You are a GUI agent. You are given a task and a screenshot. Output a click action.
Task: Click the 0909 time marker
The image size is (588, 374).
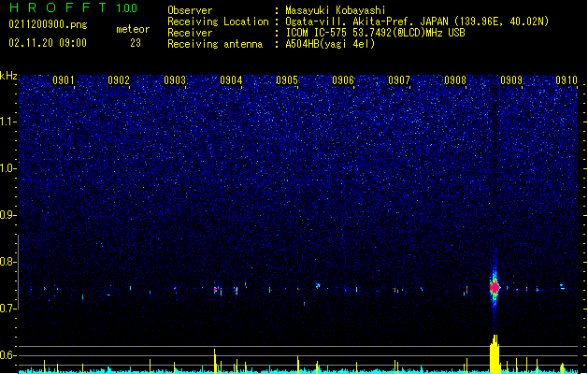pos(511,79)
